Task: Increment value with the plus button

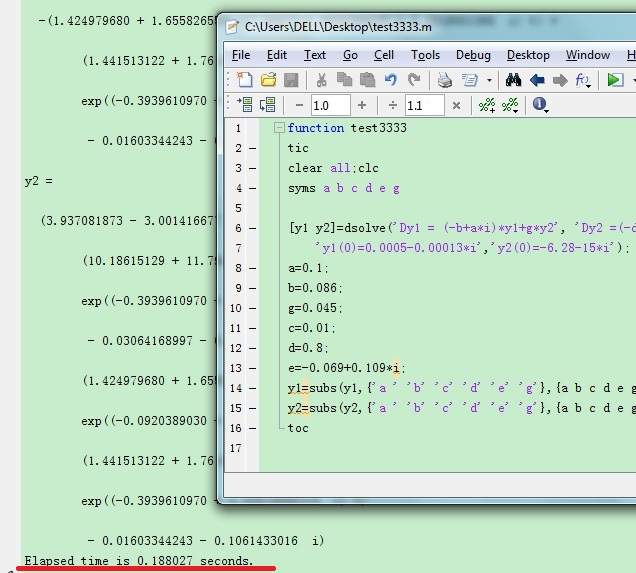Action: [x=362, y=105]
